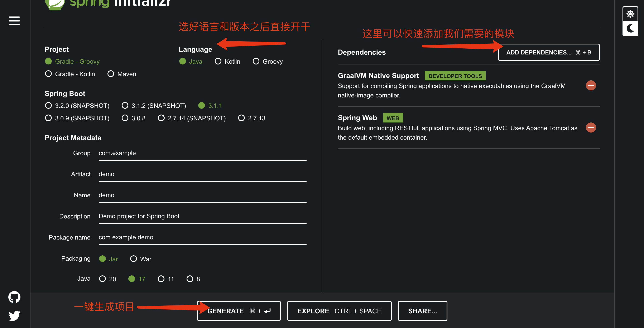
Task: Choose Java as the language
Action: 191,62
